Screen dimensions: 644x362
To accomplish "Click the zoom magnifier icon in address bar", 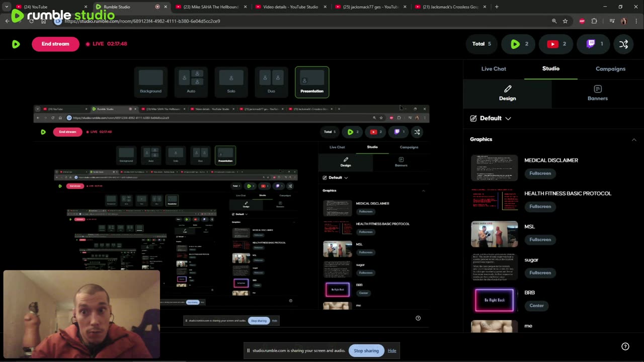I will click(554, 21).
